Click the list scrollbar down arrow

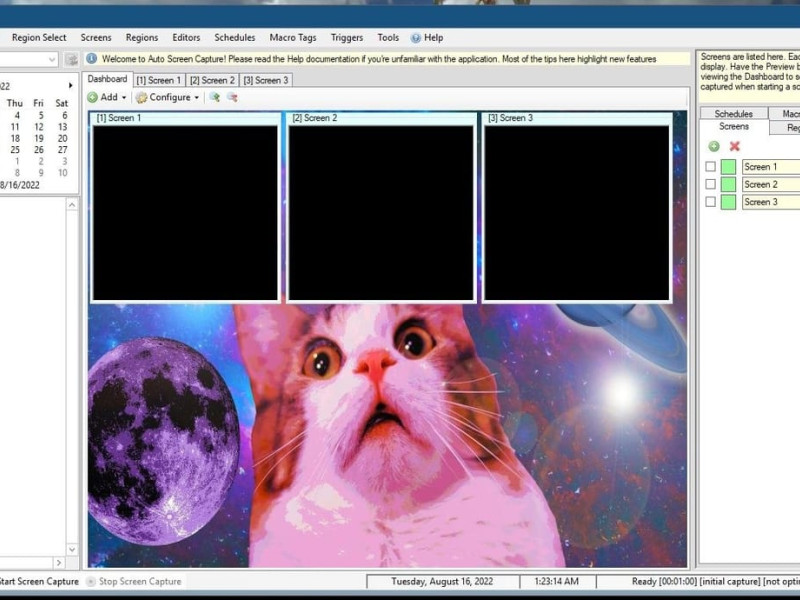[x=72, y=549]
